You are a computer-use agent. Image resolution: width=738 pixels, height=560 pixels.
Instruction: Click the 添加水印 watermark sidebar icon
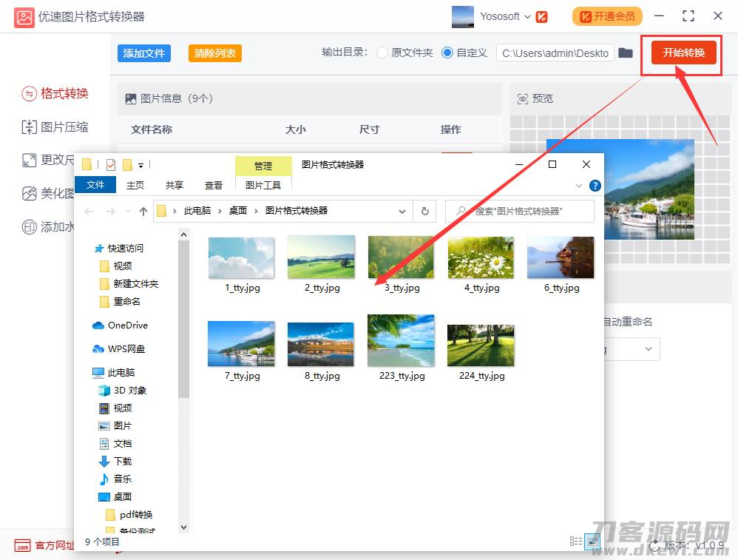[29, 227]
